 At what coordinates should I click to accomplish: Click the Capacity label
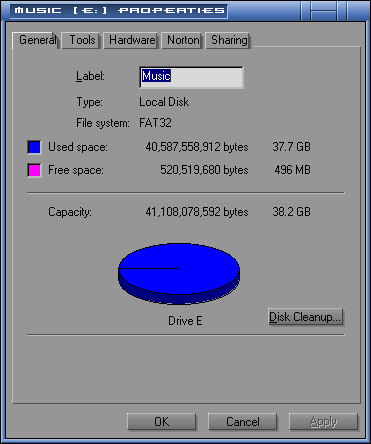[70, 212]
